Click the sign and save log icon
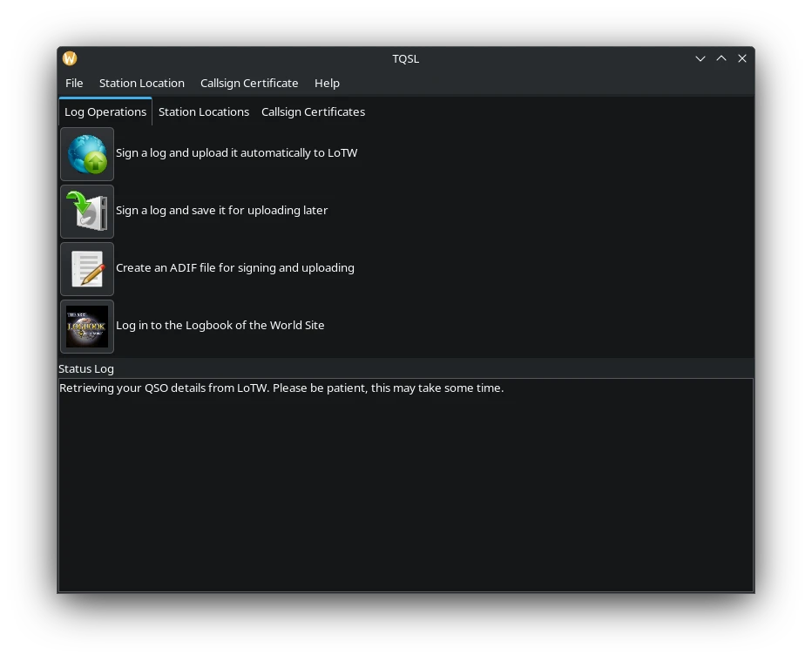 [87, 211]
